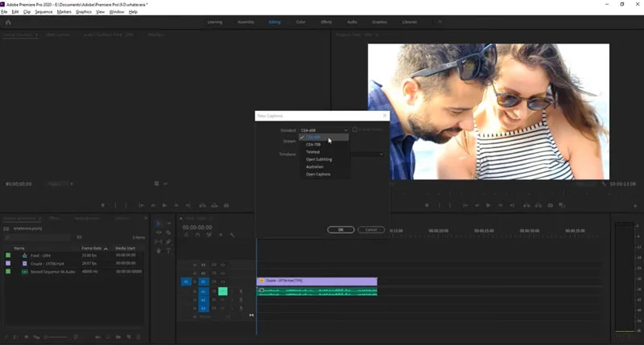This screenshot has width=644, height=345.
Task: Select the Pen tool
Action: tap(168, 241)
